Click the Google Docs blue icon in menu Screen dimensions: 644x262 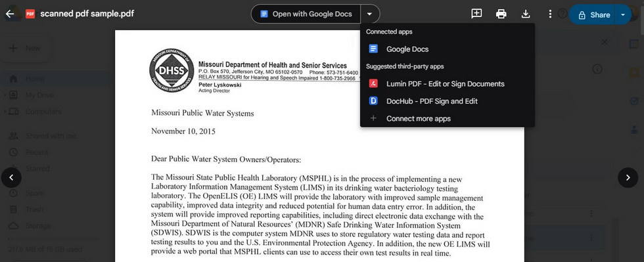coord(373,49)
